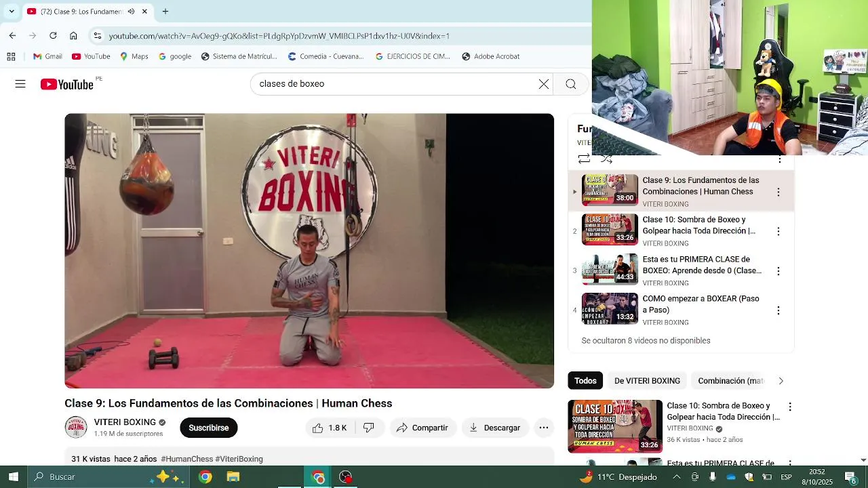Open the Chrome apps grid bookmark
868x488 pixels.
[11, 56]
